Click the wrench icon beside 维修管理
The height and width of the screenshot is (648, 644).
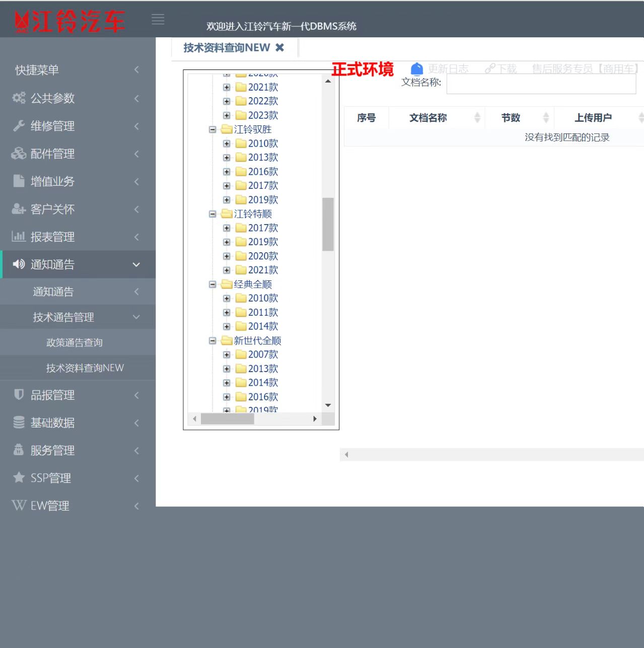click(19, 126)
